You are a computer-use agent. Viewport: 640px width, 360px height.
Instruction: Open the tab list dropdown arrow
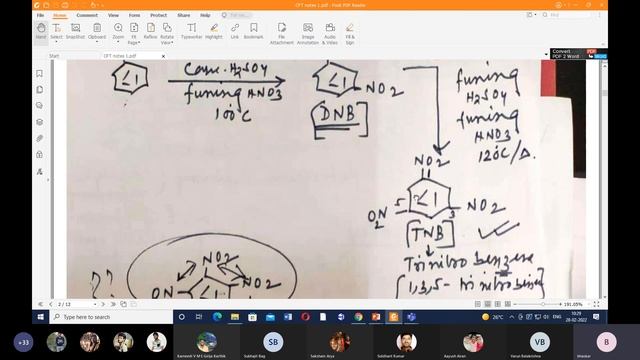[x=546, y=54]
